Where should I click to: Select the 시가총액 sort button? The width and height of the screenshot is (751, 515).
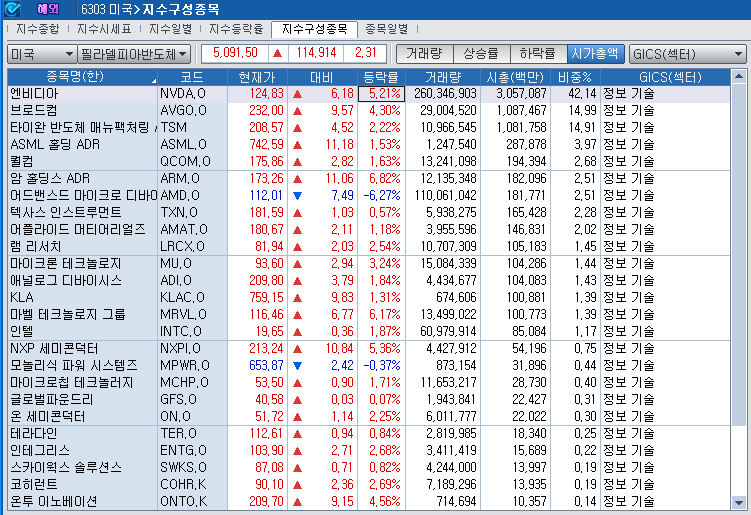[x=595, y=54]
